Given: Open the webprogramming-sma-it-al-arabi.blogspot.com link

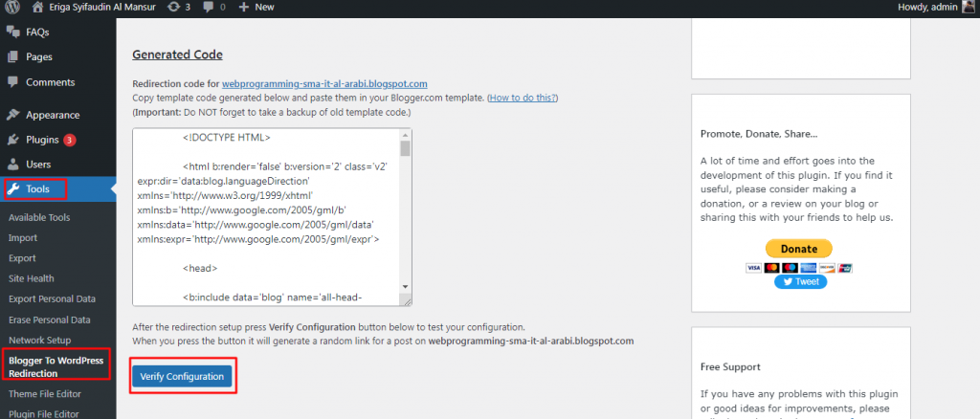Looking at the screenshot, I should [324, 83].
